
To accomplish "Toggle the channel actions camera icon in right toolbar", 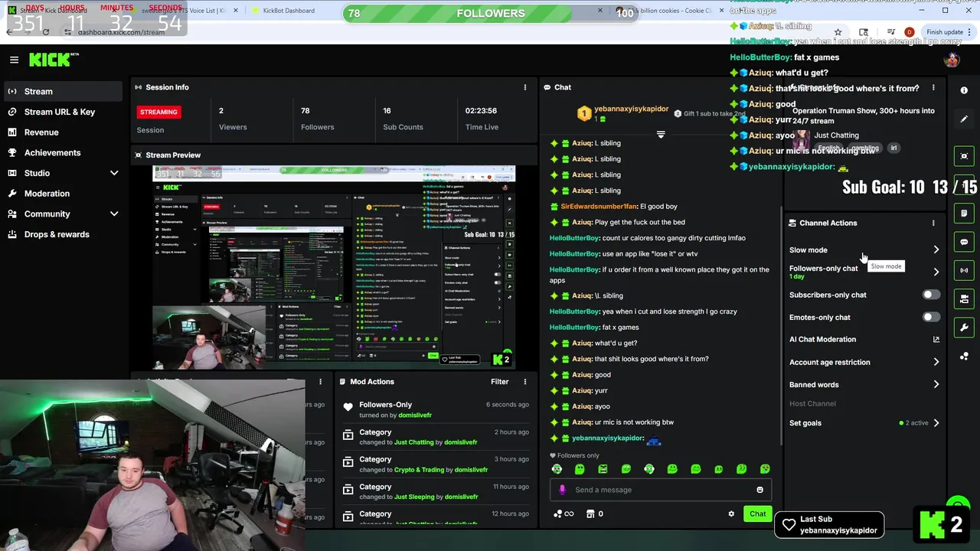I will 964,298.
